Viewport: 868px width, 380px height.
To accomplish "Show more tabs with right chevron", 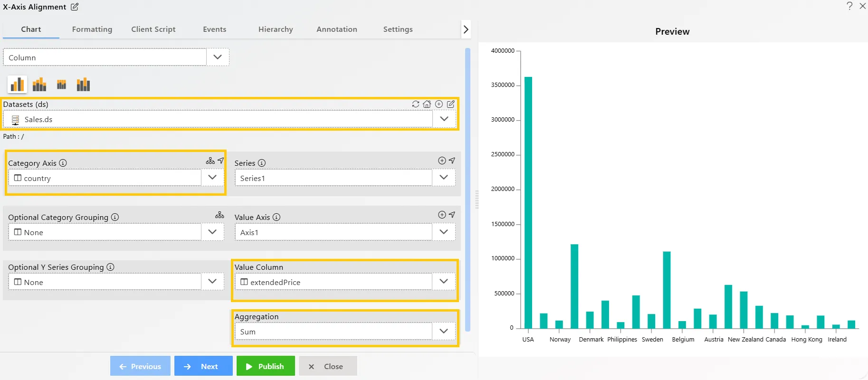I will point(466,29).
